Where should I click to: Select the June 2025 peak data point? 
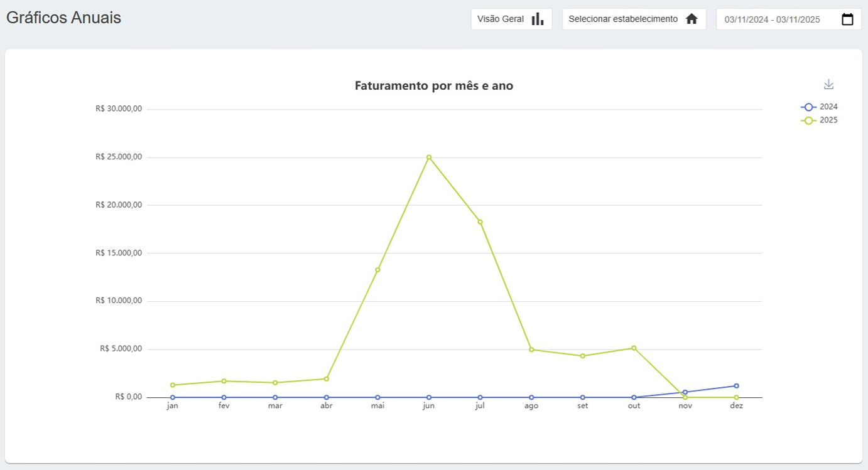coord(429,157)
